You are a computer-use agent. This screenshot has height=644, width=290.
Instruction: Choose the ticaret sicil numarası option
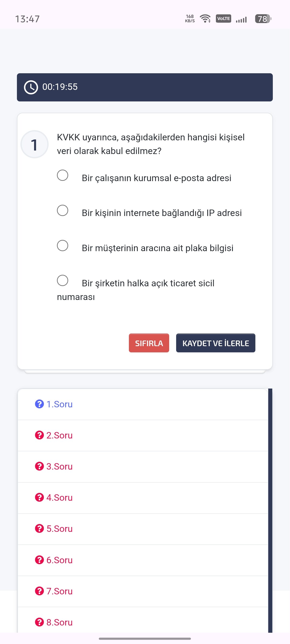tap(63, 281)
